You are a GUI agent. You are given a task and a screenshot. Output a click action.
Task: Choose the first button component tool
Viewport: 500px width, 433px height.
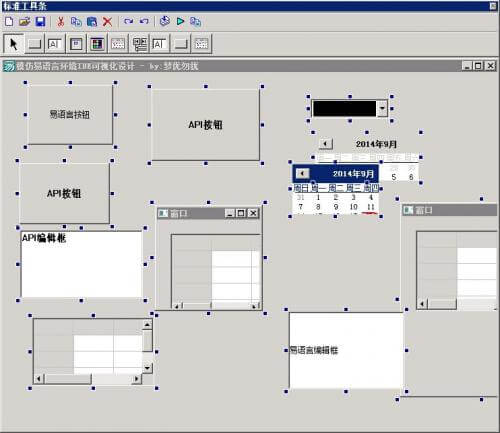(34, 44)
